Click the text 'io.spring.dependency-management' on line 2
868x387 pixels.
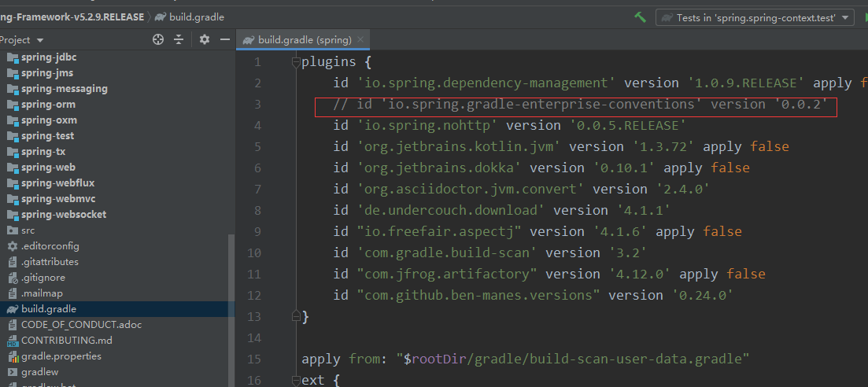(x=486, y=83)
